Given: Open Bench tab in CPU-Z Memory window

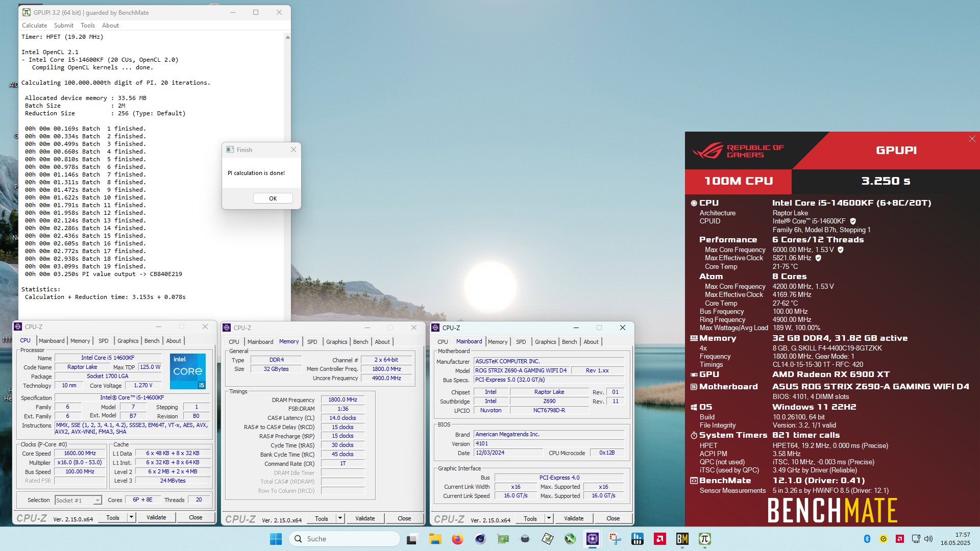Looking at the screenshot, I should point(360,342).
